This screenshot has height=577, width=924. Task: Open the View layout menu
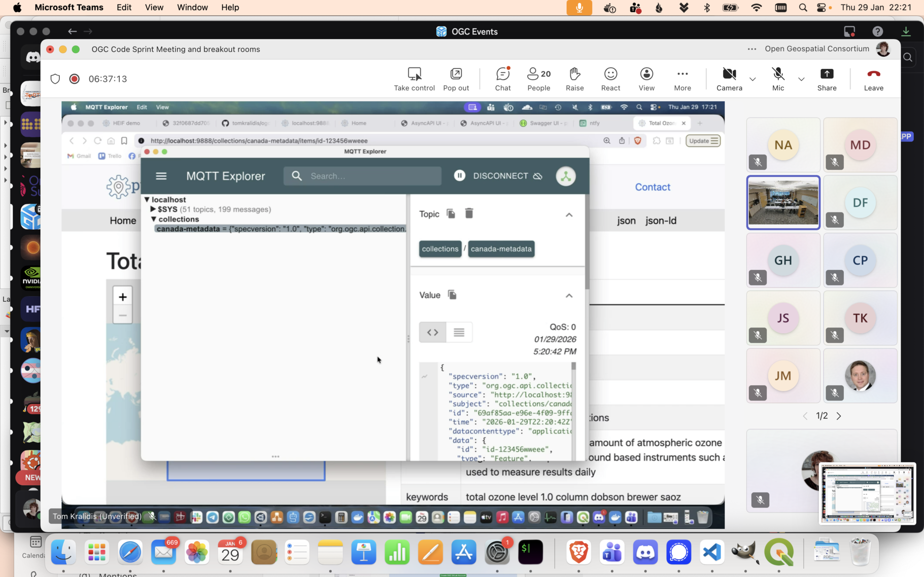click(646, 74)
